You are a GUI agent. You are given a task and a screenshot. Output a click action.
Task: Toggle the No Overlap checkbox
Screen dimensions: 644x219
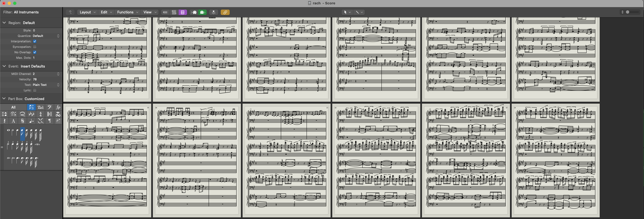click(x=35, y=52)
